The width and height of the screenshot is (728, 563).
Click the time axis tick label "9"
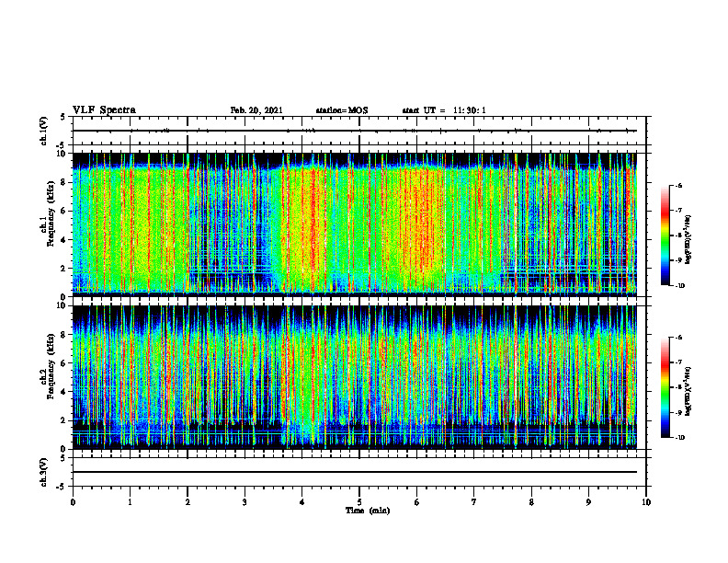tap(588, 502)
